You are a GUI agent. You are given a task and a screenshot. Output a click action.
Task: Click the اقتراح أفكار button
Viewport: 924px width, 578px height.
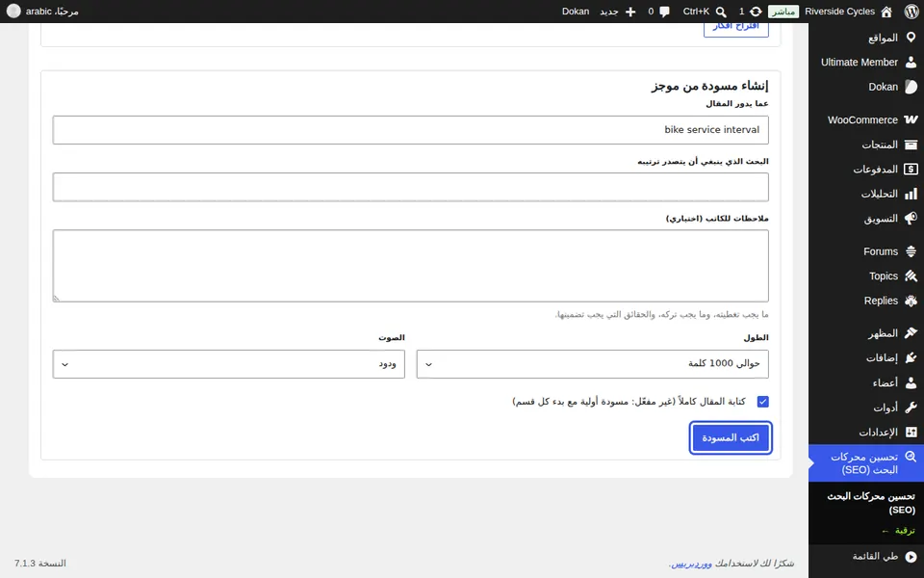click(736, 28)
